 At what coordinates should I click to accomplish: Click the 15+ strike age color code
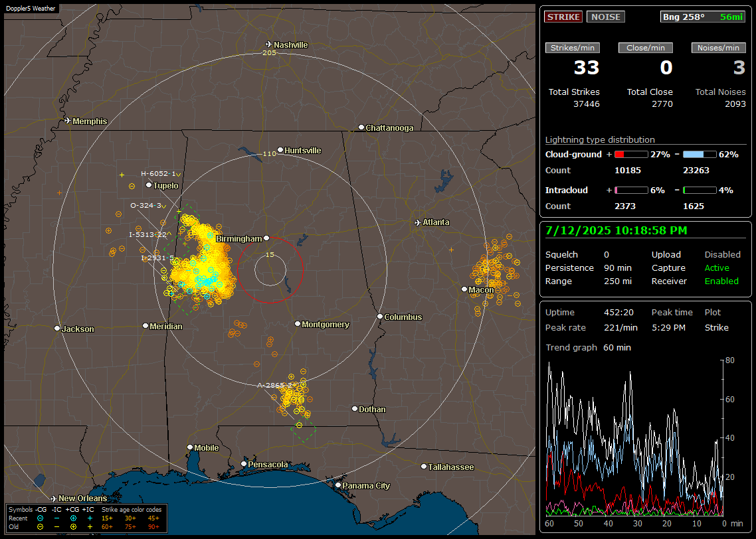click(x=107, y=518)
